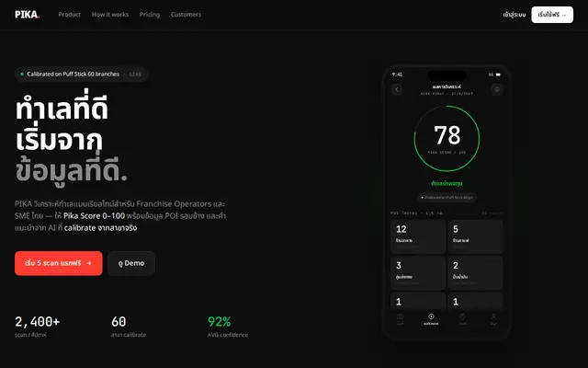
Task: Click the white เริ่มใช้ฟรี button in the header
Action: [552, 15]
